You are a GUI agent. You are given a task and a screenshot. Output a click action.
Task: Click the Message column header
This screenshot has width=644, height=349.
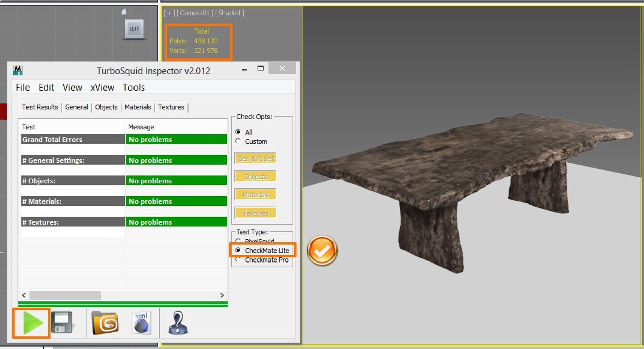[x=176, y=127]
